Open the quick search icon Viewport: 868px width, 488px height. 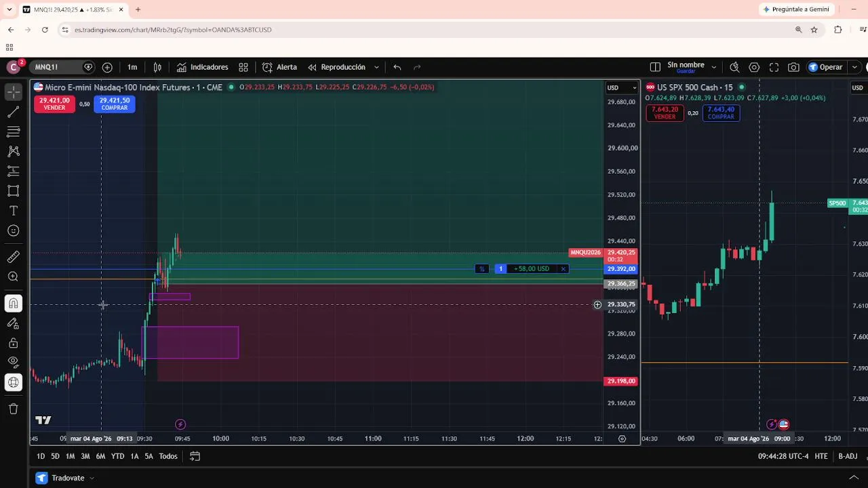pyautogui.click(x=734, y=67)
